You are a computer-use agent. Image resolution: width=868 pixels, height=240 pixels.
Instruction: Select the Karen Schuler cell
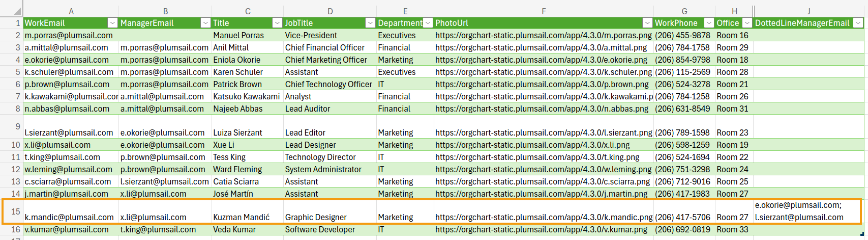(247, 72)
